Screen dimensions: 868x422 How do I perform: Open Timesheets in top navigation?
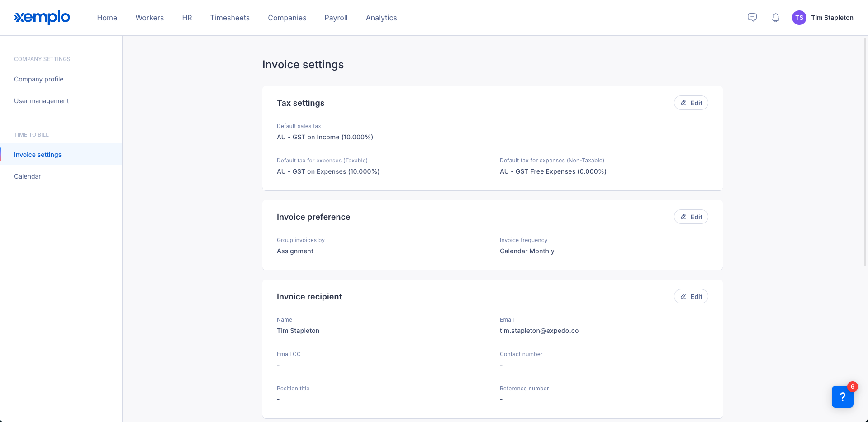(230, 18)
